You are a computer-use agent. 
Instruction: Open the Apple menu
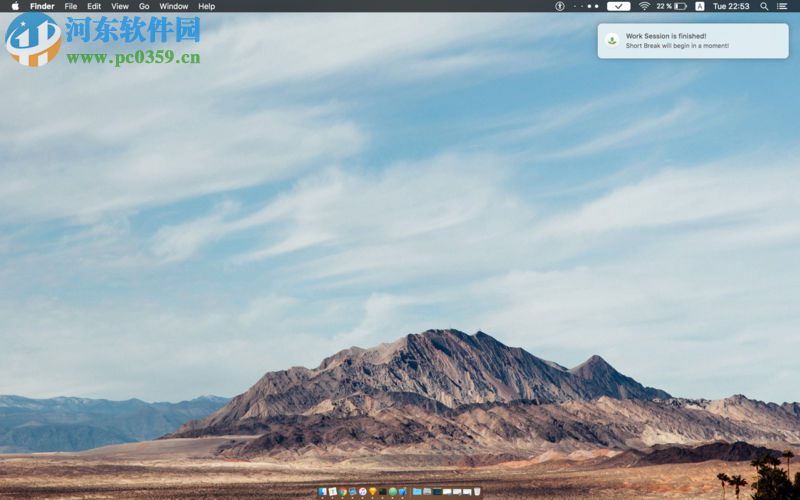[x=15, y=6]
